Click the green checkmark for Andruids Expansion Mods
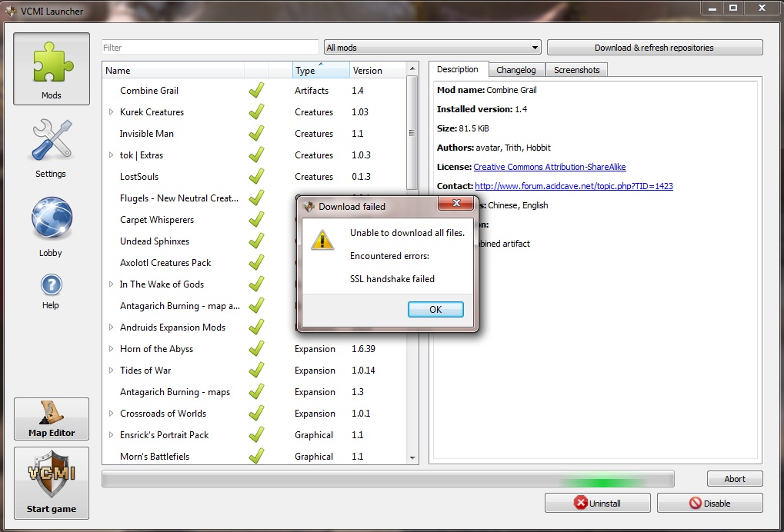Image resolution: width=784 pixels, height=532 pixels. pos(256,327)
